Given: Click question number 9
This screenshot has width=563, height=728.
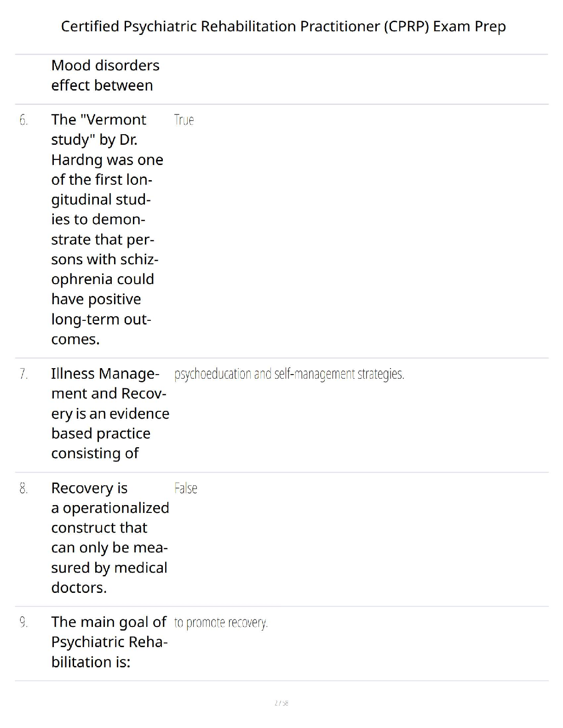Looking at the screenshot, I should pos(23,622).
